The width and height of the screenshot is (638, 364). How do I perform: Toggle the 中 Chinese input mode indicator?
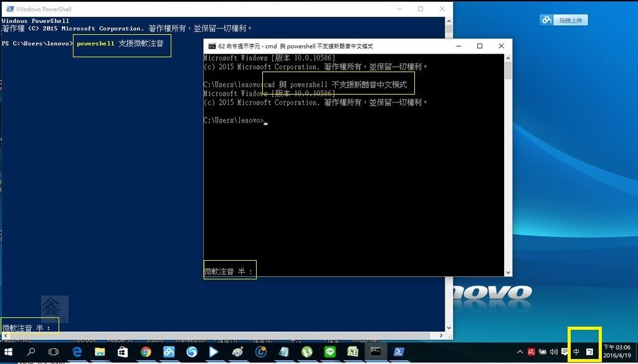pos(576,352)
